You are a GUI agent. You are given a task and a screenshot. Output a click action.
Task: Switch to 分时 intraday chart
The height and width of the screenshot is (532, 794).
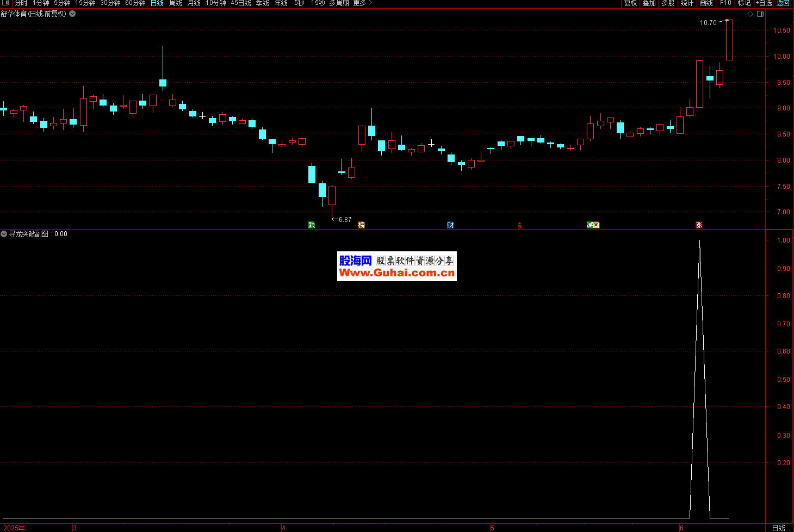21,3
